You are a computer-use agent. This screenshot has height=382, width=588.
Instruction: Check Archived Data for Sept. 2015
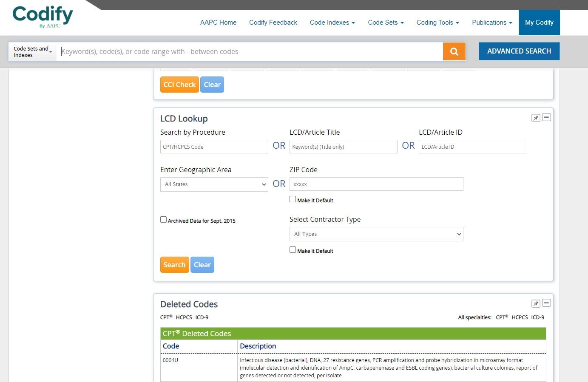click(163, 219)
